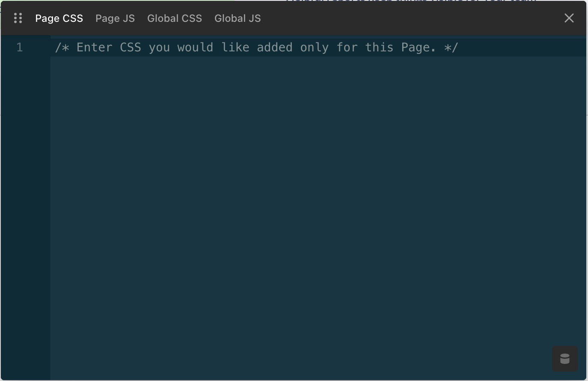Close the code editor panel
588x381 pixels.
pyautogui.click(x=569, y=18)
